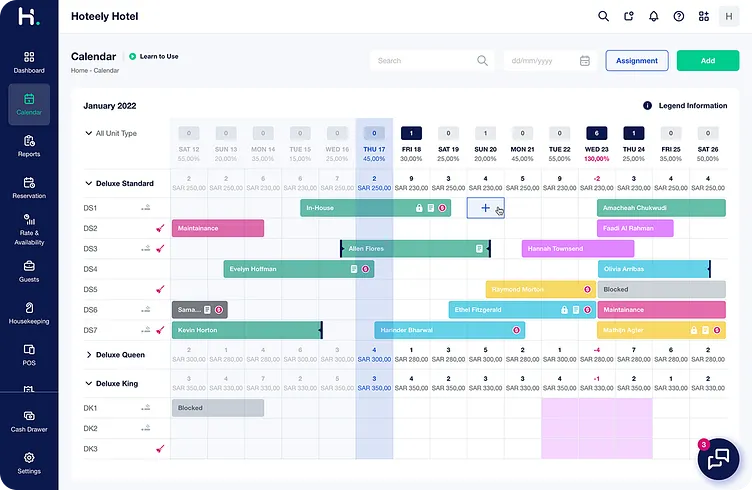Open Reservation in sidebar

29,188
